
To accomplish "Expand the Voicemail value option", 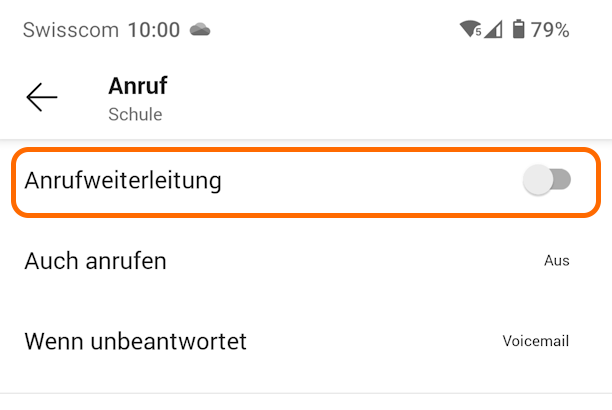I will click(535, 341).
